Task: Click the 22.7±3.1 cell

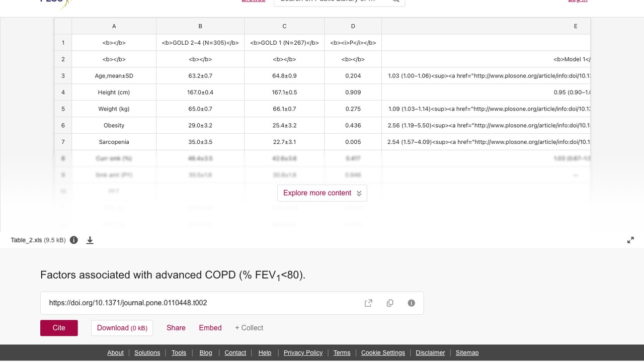Action: (x=284, y=142)
